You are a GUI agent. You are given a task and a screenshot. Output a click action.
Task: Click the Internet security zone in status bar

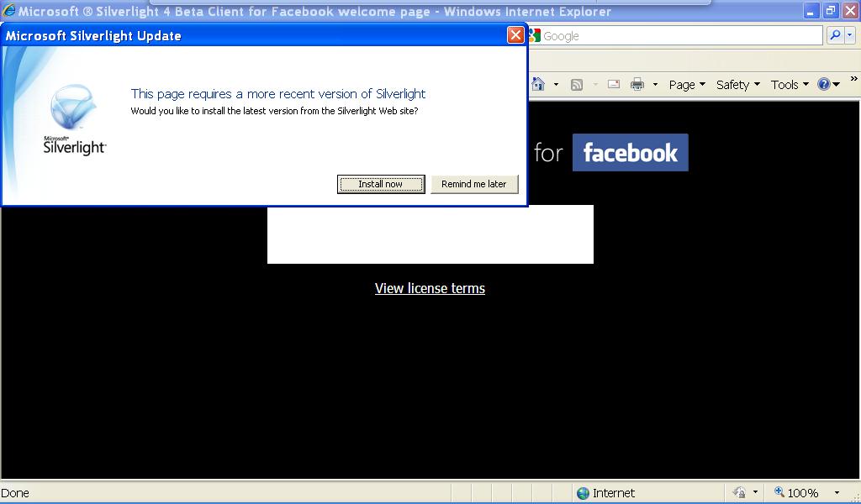605,493
